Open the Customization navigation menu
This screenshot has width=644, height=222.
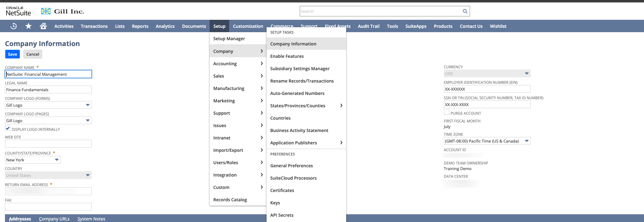[x=248, y=26]
